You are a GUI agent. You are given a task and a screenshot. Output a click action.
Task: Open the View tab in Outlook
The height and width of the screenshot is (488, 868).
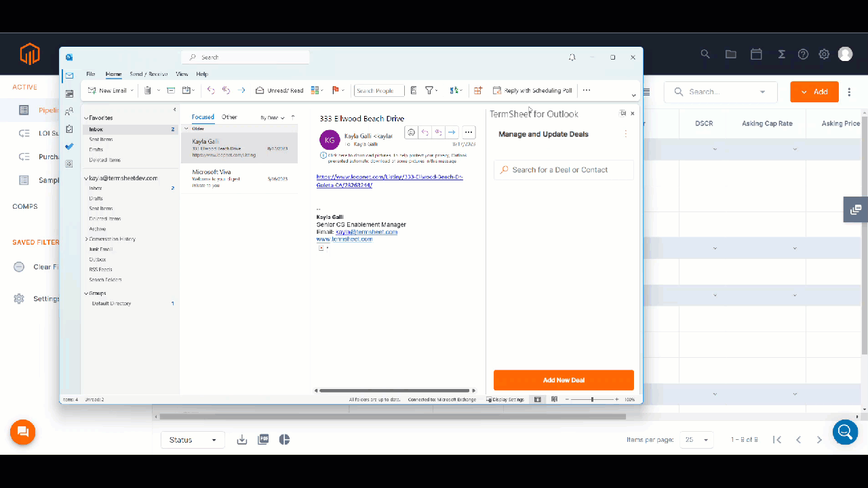click(x=182, y=74)
